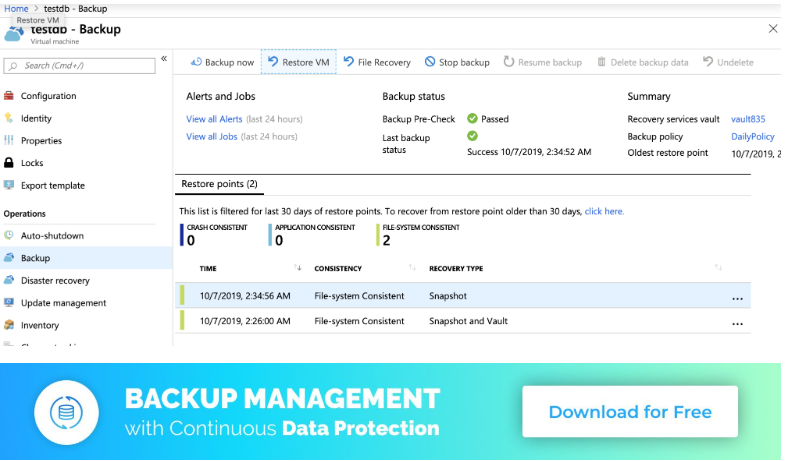Go to Home in breadcrumb

(16, 8)
